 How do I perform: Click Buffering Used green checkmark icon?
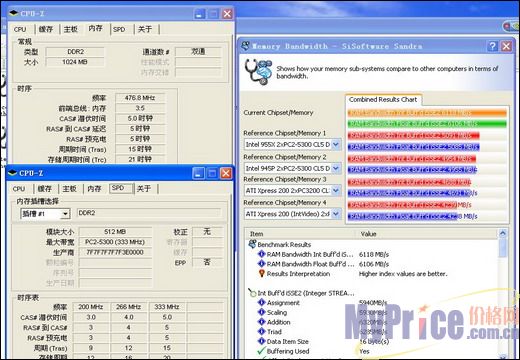point(262,351)
